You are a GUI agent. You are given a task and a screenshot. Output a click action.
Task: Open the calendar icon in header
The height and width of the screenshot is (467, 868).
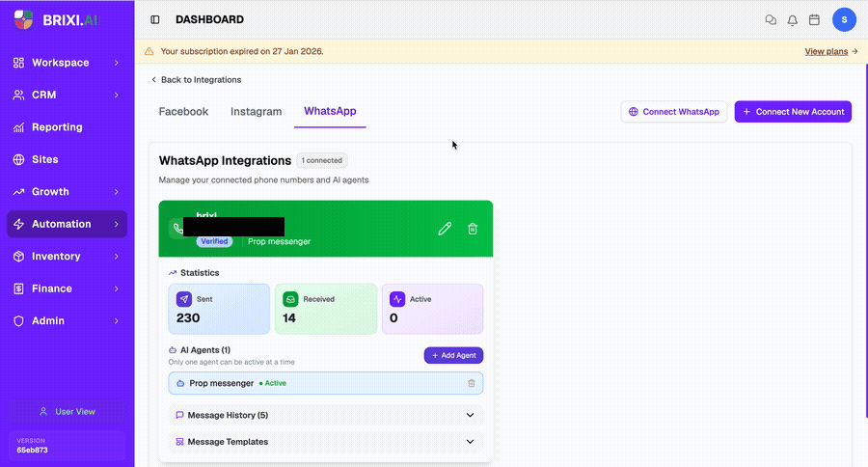814,20
